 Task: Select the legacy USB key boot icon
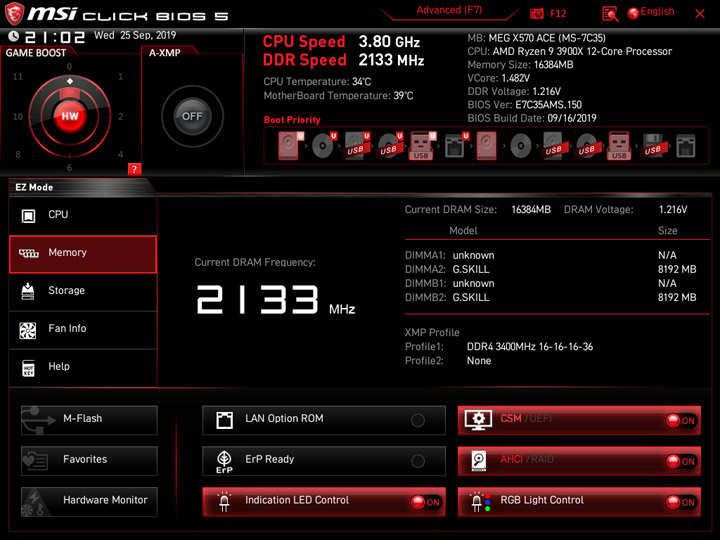click(x=619, y=146)
